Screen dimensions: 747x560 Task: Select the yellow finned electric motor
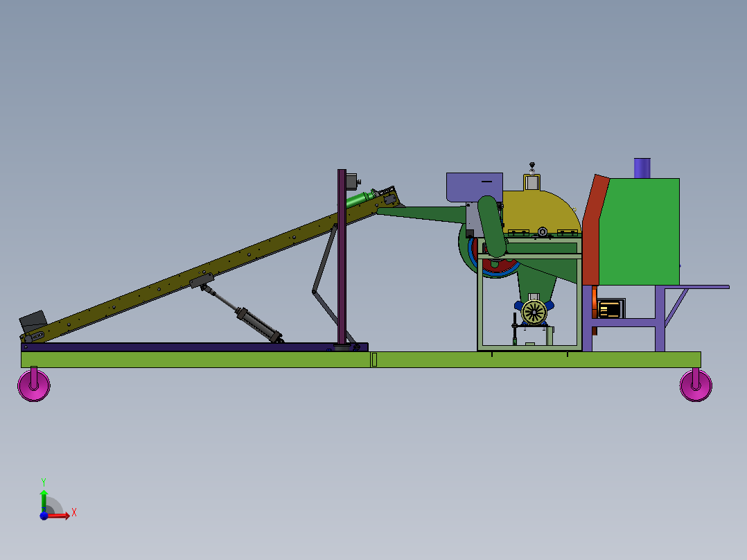coord(534,313)
